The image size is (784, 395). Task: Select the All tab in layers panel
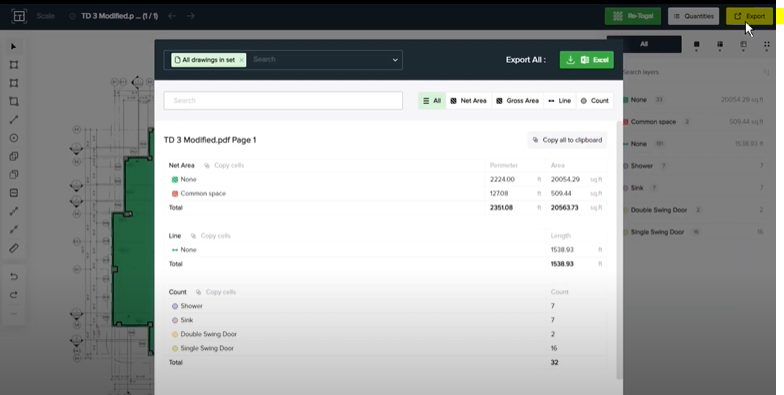pos(644,44)
